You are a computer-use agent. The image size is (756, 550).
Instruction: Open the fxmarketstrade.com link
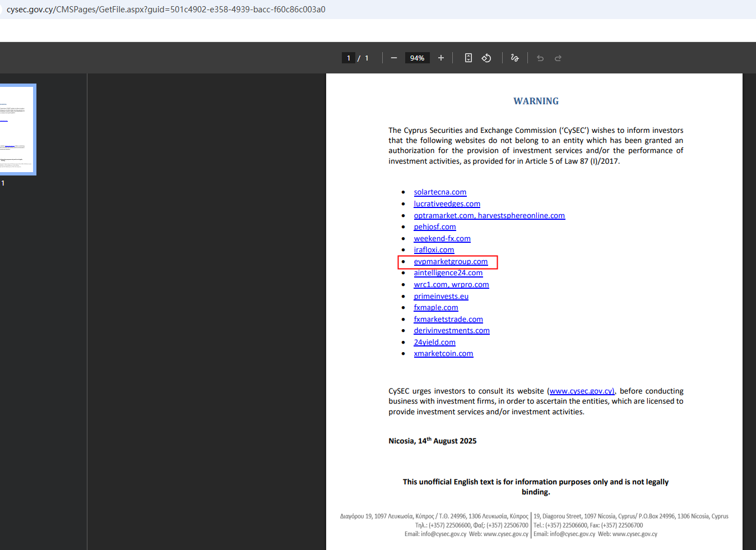[x=448, y=320]
